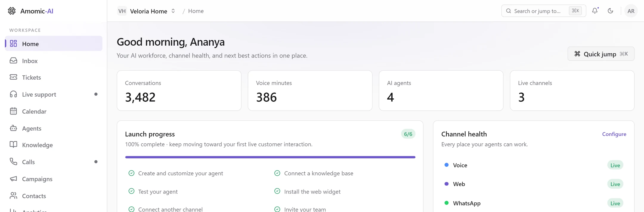This screenshot has width=644, height=212.
Task: Click the Create and customize your agent checkmark
Action: click(131, 173)
